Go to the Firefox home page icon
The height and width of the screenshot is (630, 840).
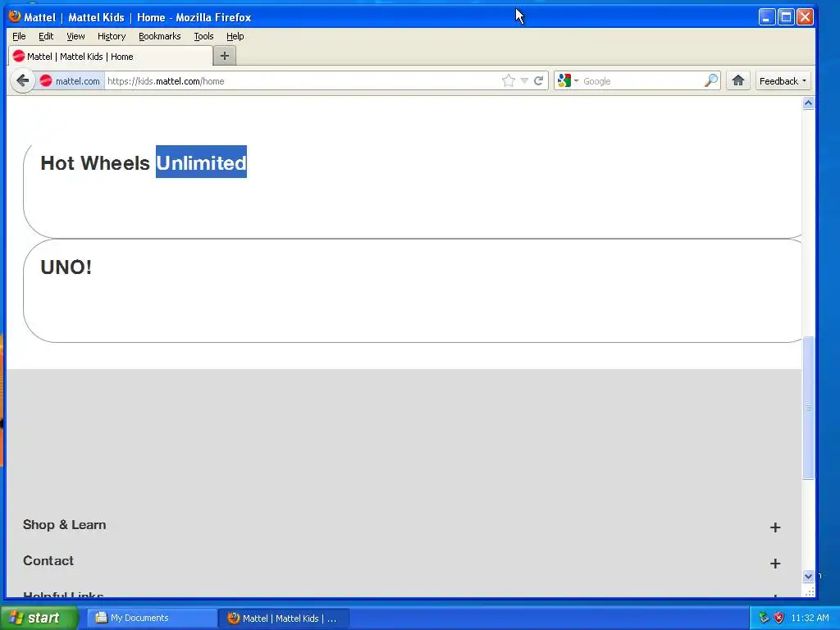click(x=738, y=81)
